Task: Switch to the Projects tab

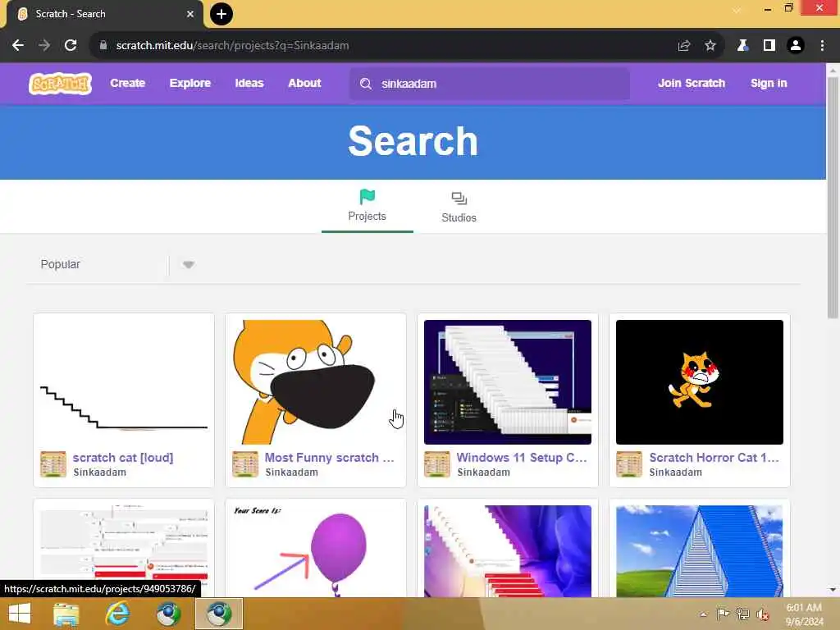Action: pos(367,206)
